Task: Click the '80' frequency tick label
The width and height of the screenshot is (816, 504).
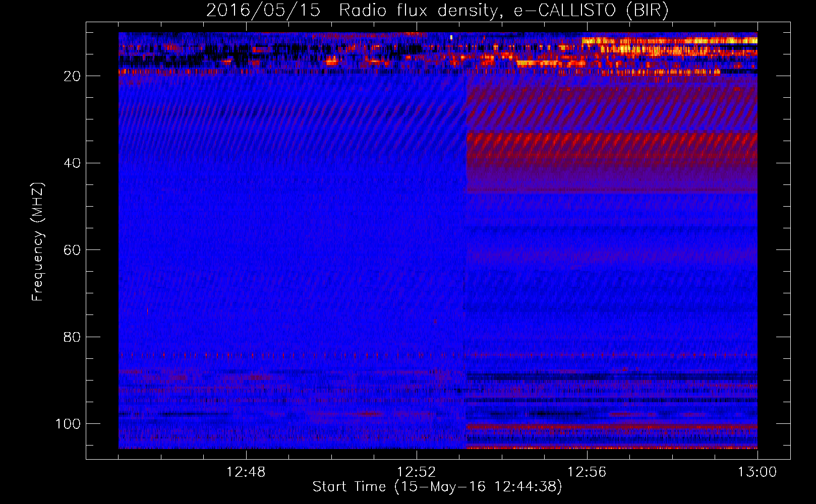Action: [x=72, y=337]
